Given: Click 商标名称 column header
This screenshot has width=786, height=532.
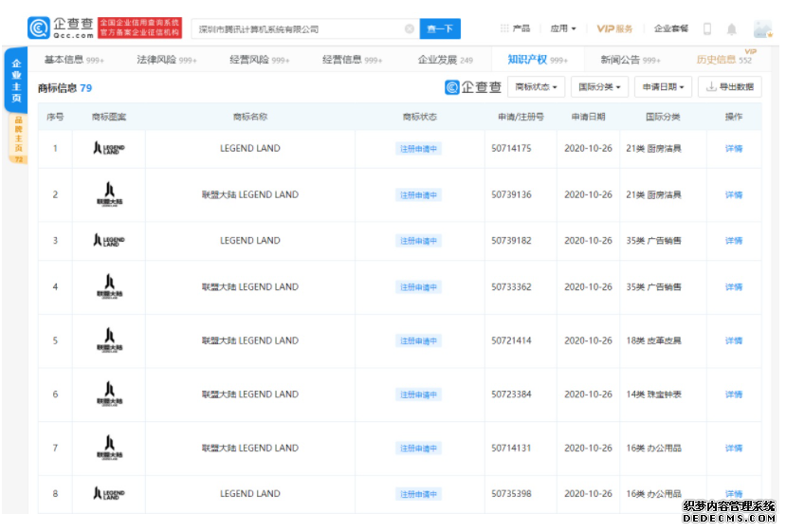Looking at the screenshot, I should [x=249, y=117].
